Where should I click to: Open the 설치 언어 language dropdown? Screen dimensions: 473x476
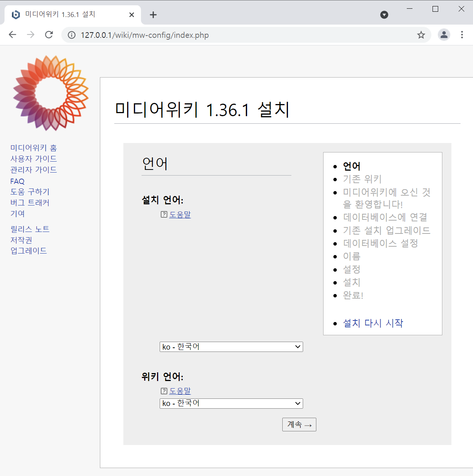coord(231,347)
